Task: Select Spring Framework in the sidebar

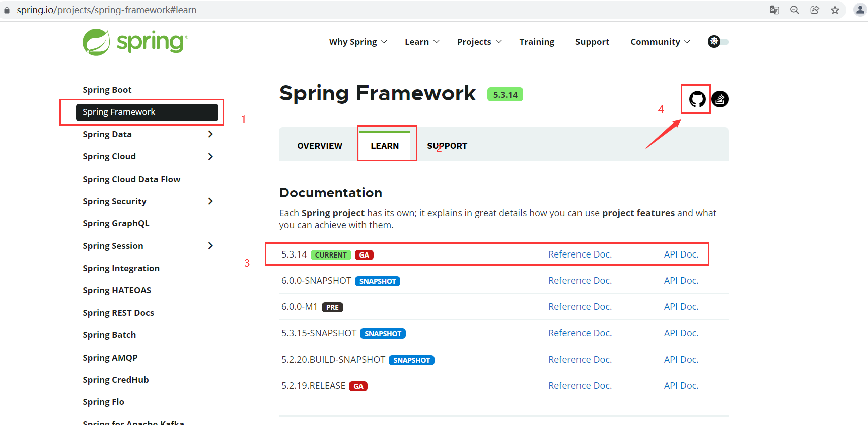Action: (147, 112)
